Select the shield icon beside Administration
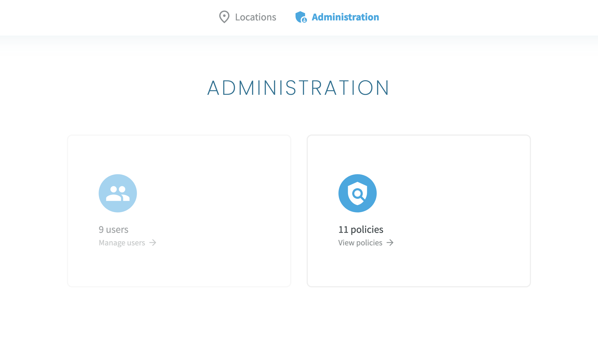The height and width of the screenshot is (364, 598). coord(300,17)
